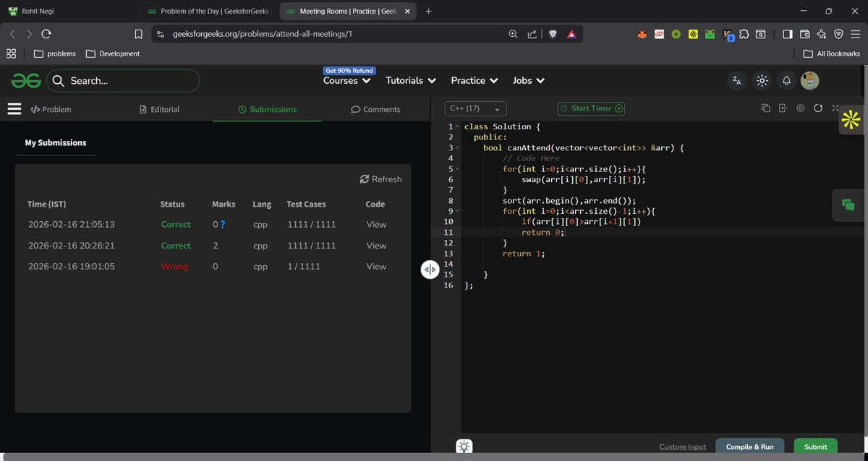Screen dimensions: 868x461
Task: Toggle the floating comments panel on right edge
Action: pos(847,204)
